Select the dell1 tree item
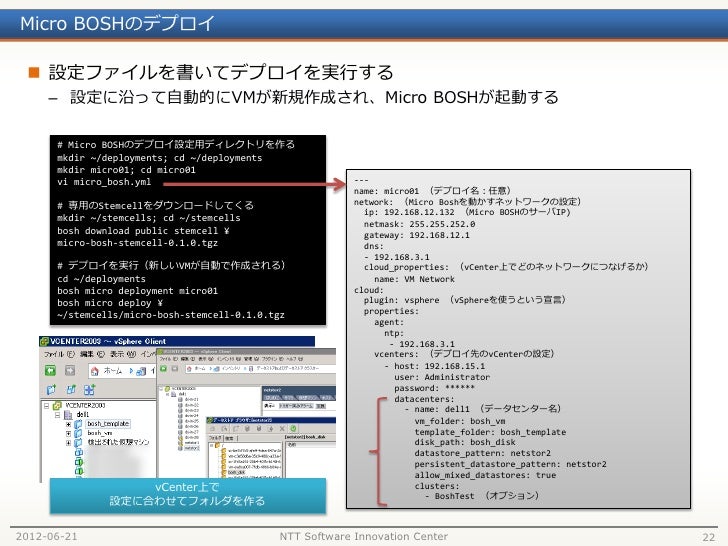Screen dimensions: 728x546 [x=83, y=415]
